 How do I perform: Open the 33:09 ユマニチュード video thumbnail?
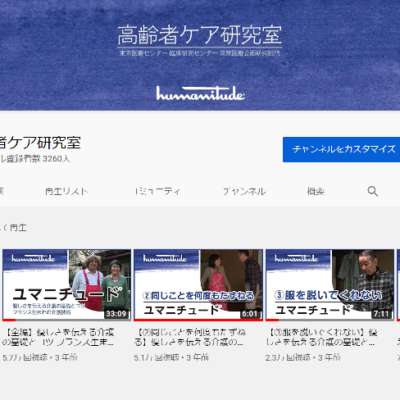[67, 285]
